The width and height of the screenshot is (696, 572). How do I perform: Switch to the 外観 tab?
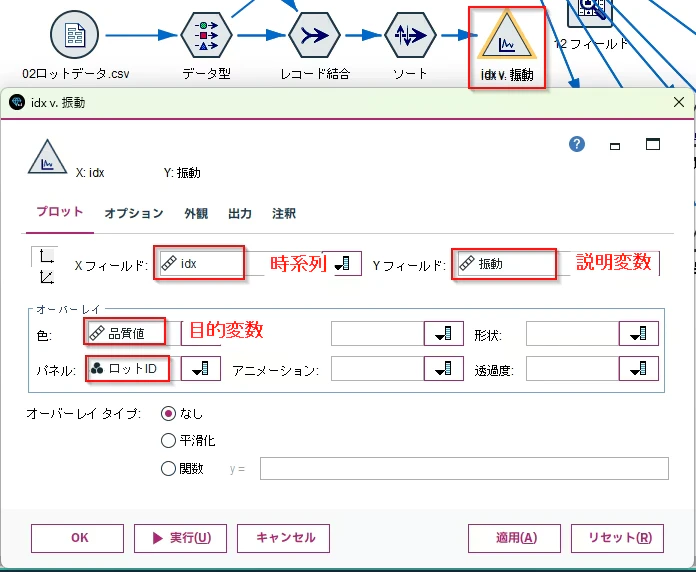(x=196, y=213)
